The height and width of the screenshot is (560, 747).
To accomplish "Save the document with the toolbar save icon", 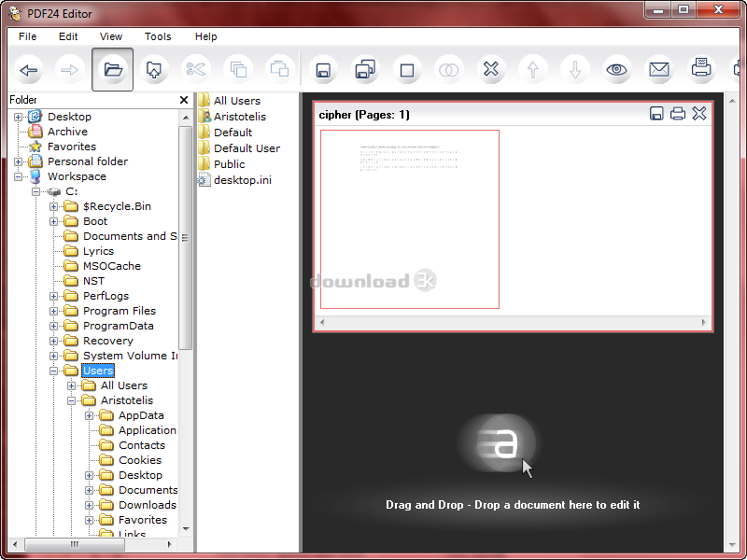I will click(x=322, y=69).
